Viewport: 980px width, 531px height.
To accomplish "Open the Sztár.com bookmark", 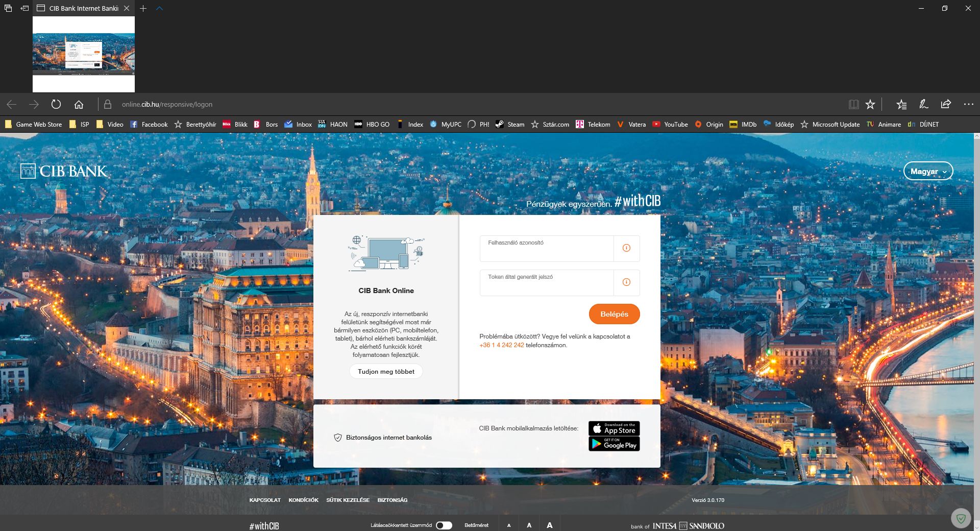I will [550, 124].
